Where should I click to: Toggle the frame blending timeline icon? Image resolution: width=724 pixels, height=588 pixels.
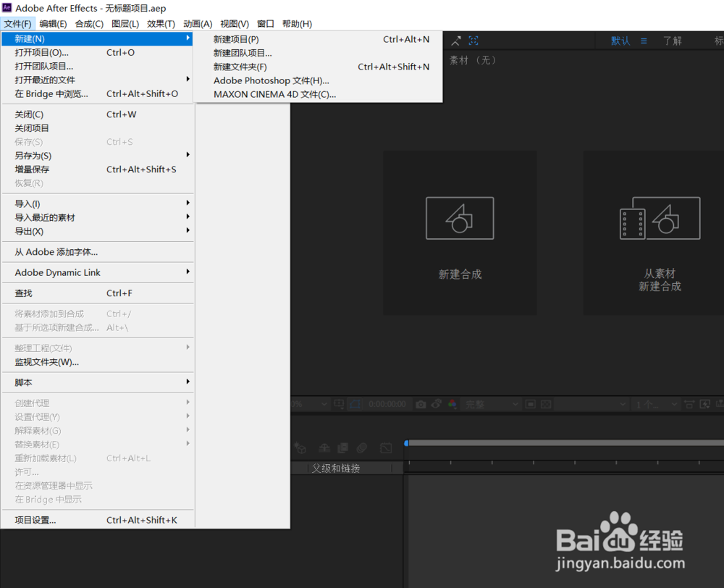[x=343, y=448]
